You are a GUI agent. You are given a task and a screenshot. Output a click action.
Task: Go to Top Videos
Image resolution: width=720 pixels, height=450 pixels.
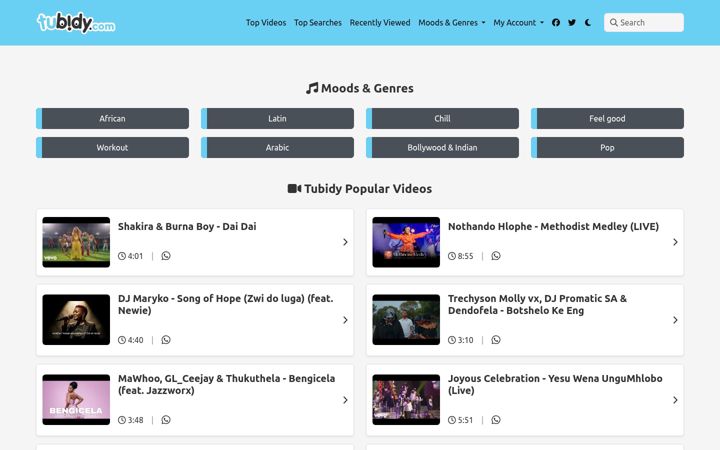point(266,22)
